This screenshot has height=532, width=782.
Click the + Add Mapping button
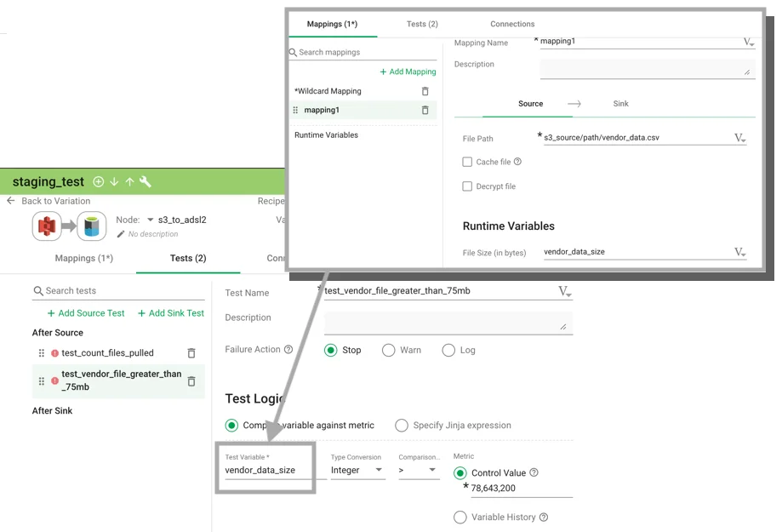tap(407, 72)
